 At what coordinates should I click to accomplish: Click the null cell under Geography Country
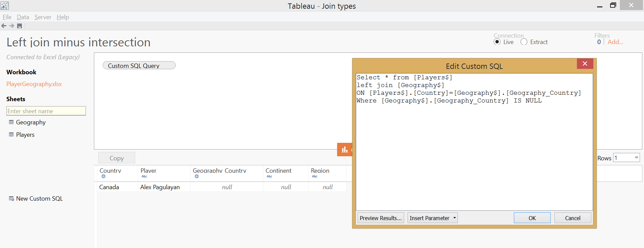(x=227, y=187)
